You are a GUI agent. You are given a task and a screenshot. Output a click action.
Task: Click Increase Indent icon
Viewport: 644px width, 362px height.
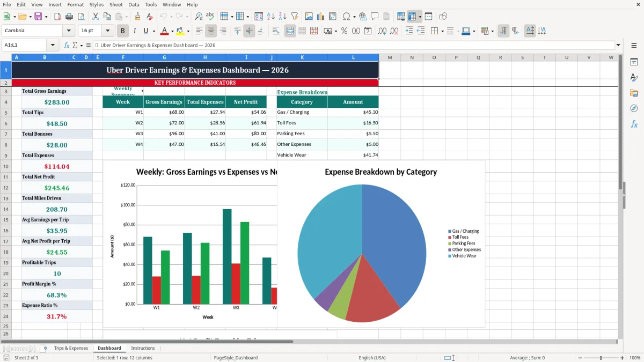tap(409, 31)
